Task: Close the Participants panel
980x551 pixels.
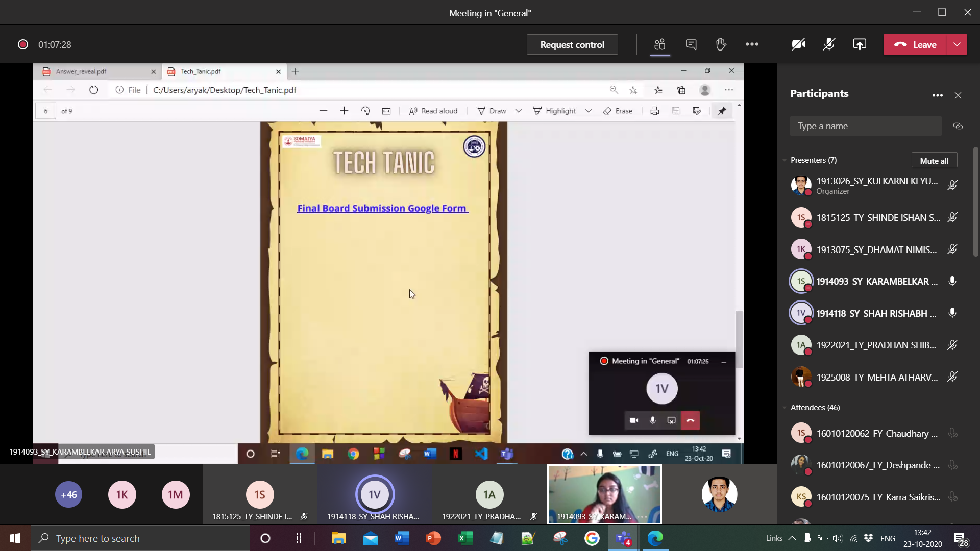Action: pos(958,95)
